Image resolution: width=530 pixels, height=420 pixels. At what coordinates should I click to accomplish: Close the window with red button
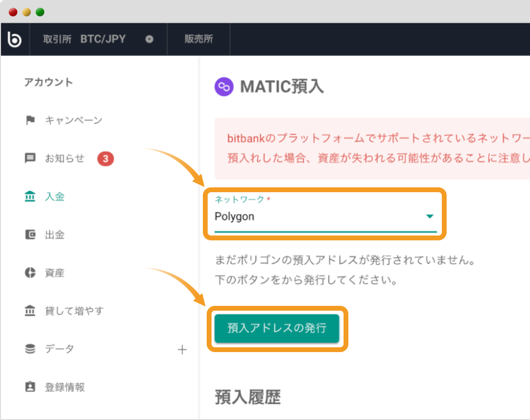click(13, 12)
